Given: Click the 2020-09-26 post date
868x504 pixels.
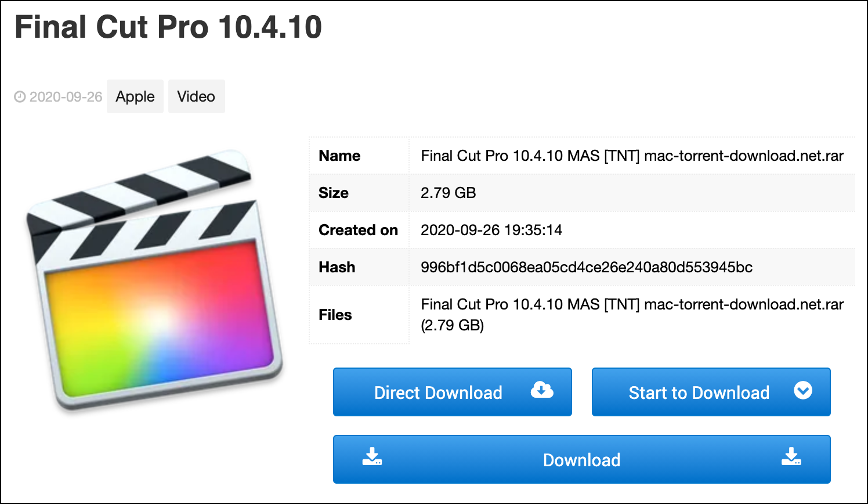Looking at the screenshot, I should 66,97.
